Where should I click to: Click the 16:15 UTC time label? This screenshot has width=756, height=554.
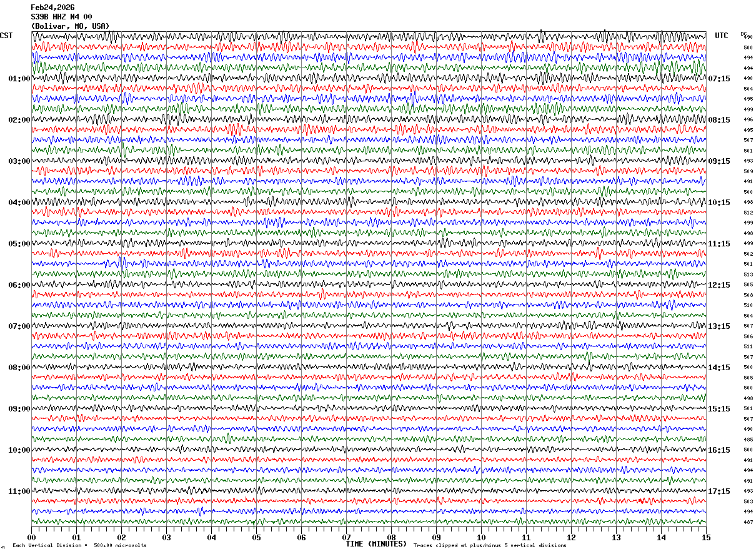coord(719,450)
